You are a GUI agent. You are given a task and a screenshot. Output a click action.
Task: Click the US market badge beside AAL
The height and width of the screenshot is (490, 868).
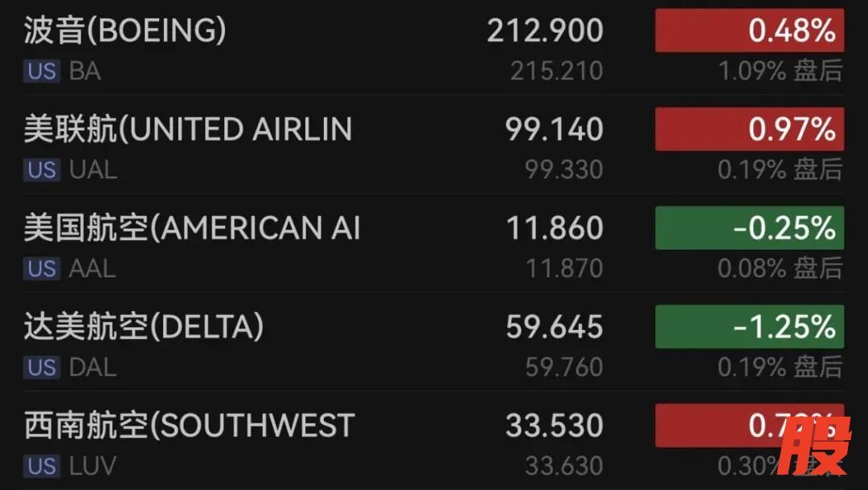pos(42,269)
